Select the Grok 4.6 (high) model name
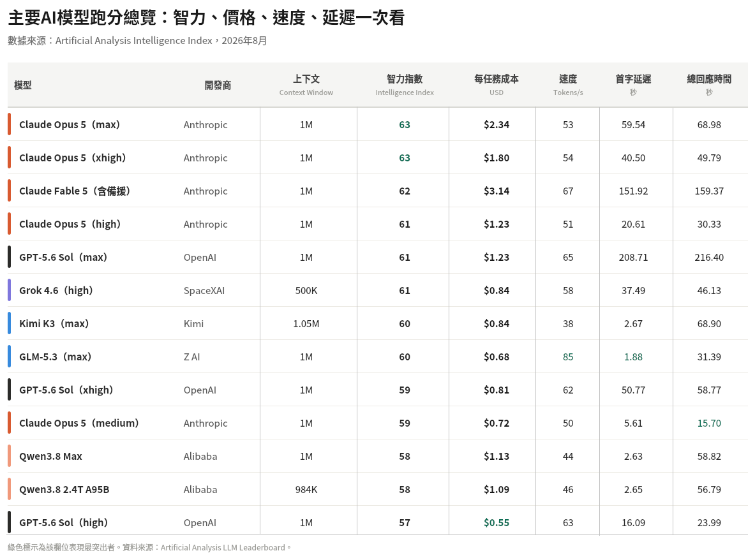 point(56,291)
